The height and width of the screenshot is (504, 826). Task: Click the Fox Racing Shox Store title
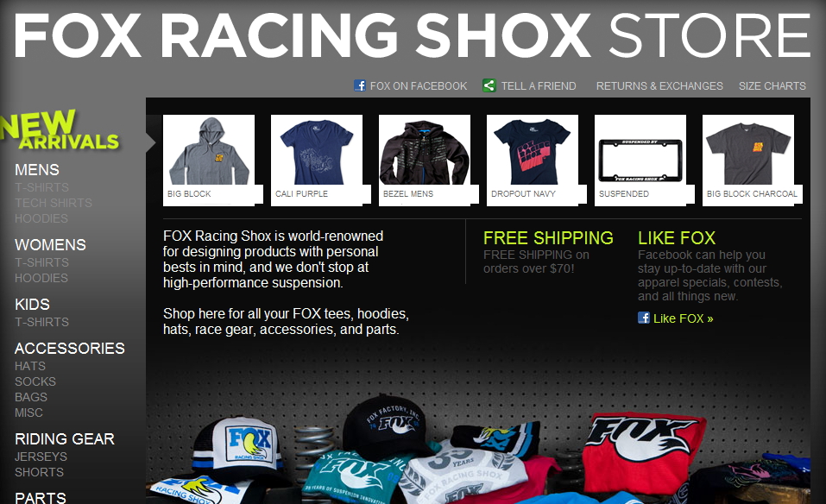pyautogui.click(x=413, y=35)
